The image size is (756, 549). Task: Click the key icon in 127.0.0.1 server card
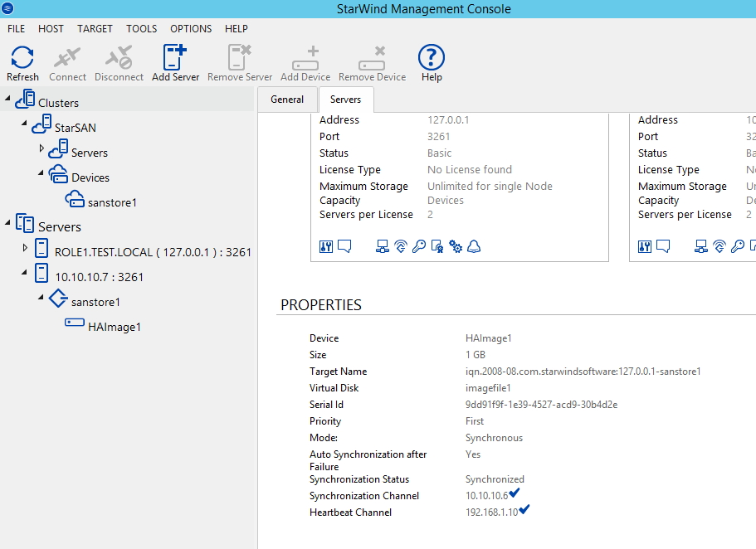pyautogui.click(x=419, y=247)
